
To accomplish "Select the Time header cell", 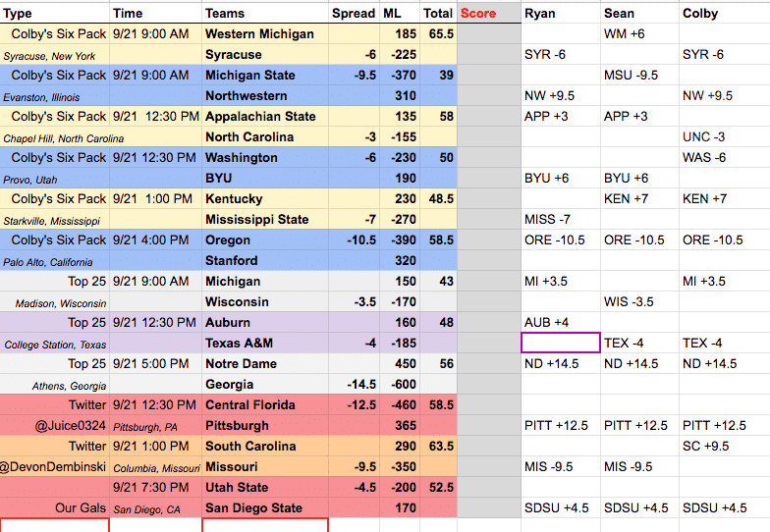I will coord(155,14).
